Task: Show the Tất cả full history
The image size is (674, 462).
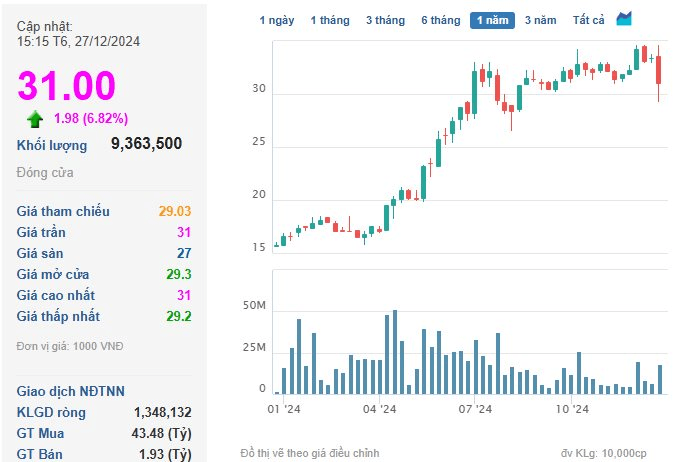Action: (x=588, y=20)
